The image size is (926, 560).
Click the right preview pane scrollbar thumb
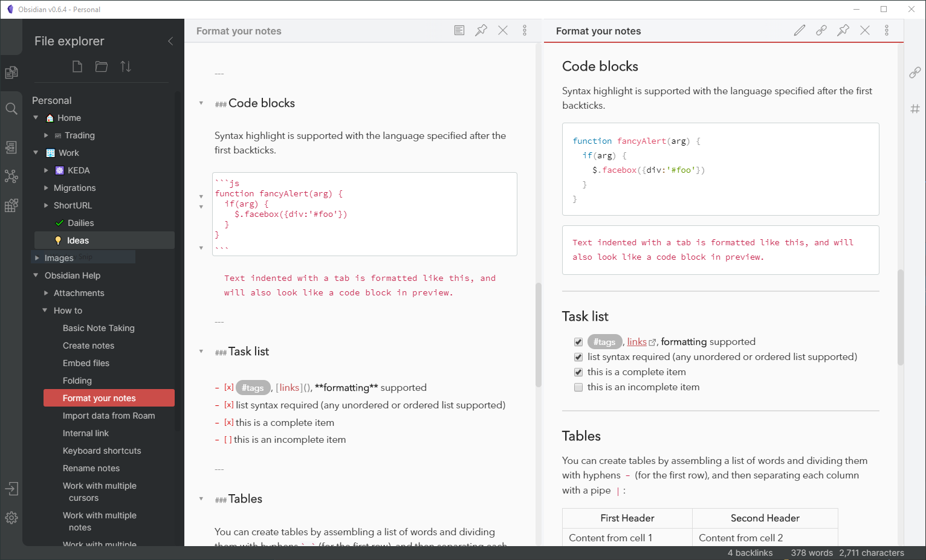900,317
